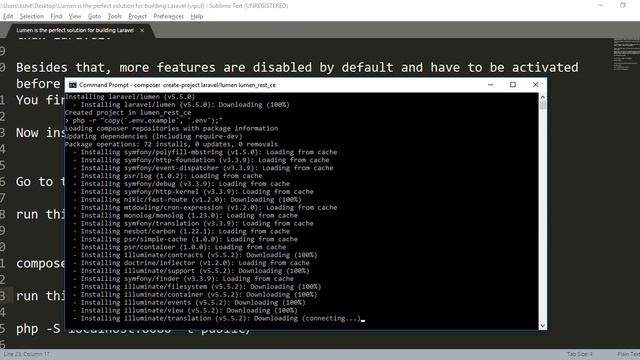
Task: Open the View menu
Action: tap(75, 16)
